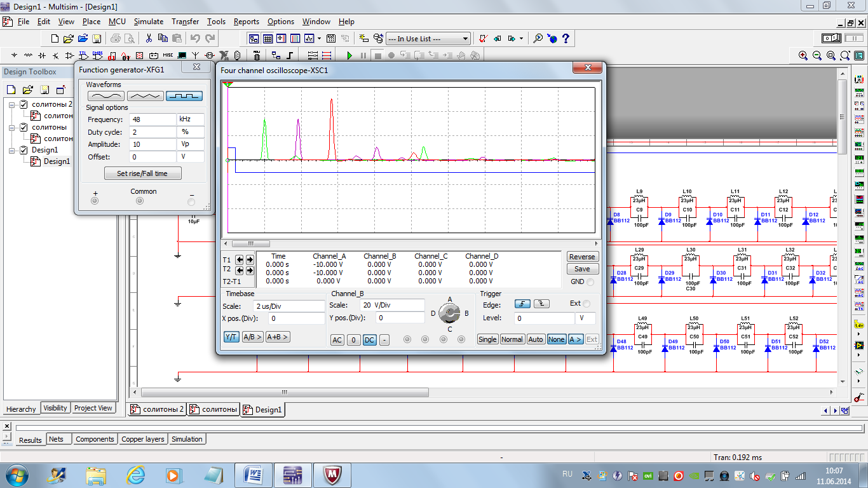Click the channel selector knob
868x488 pixels.
tap(450, 313)
